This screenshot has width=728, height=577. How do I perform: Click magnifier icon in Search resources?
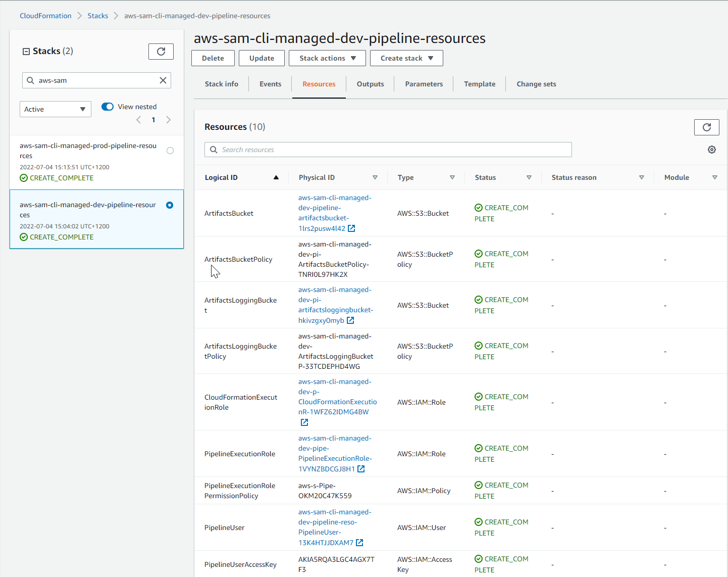[214, 150]
